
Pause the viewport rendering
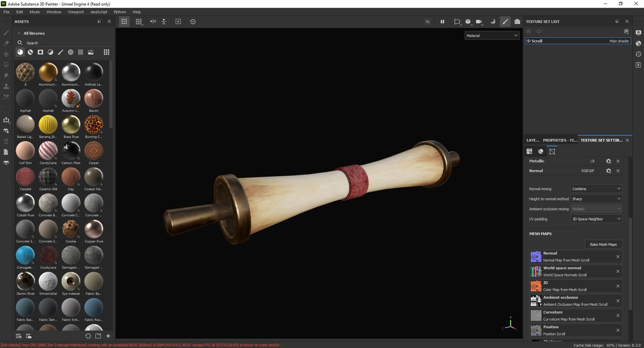click(442, 21)
